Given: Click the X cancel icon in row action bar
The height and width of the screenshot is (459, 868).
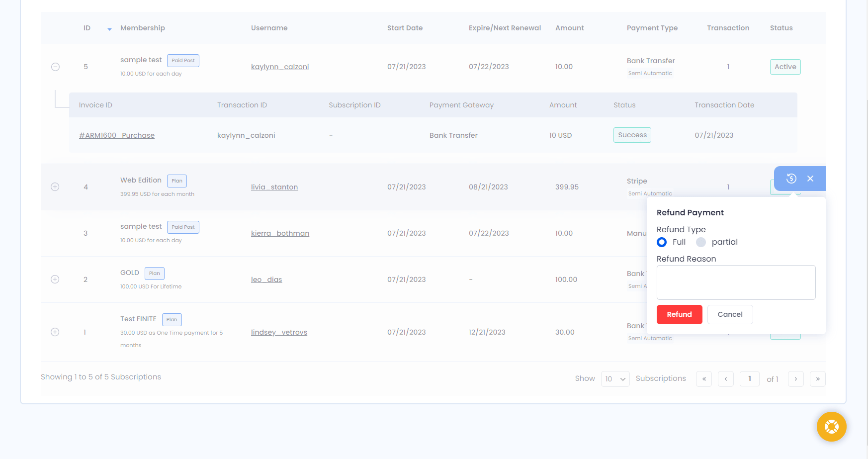Looking at the screenshot, I should (810, 179).
